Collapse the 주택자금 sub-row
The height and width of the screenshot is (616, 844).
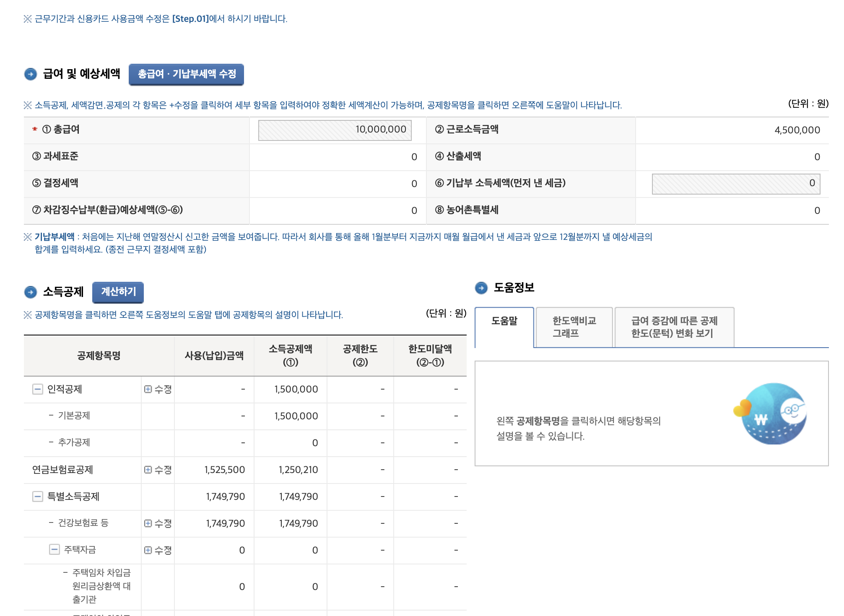pos(55,549)
